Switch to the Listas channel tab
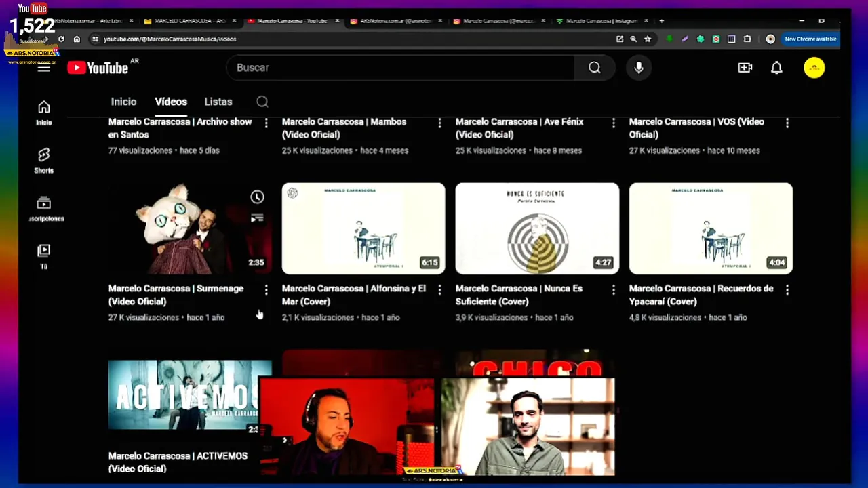Screen dimensions: 868x488 click(x=218, y=102)
